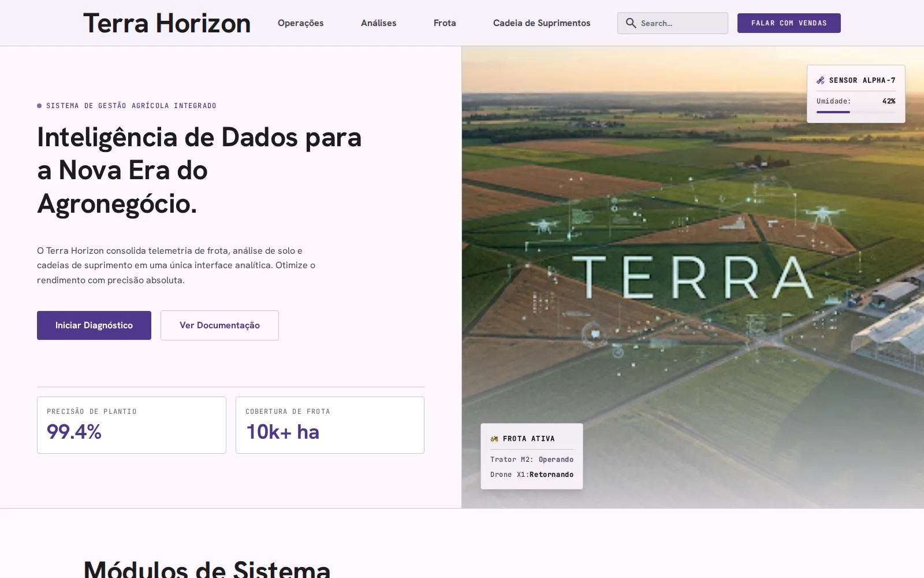Screen dimensions: 924x578
Task: Open the Operações menu item
Action: (300, 23)
